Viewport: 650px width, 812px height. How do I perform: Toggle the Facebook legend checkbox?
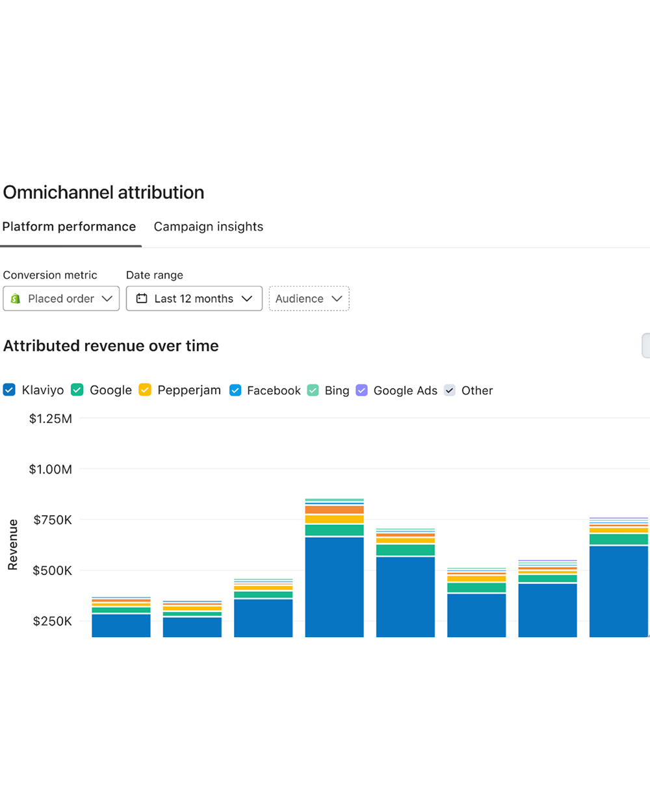click(x=235, y=390)
